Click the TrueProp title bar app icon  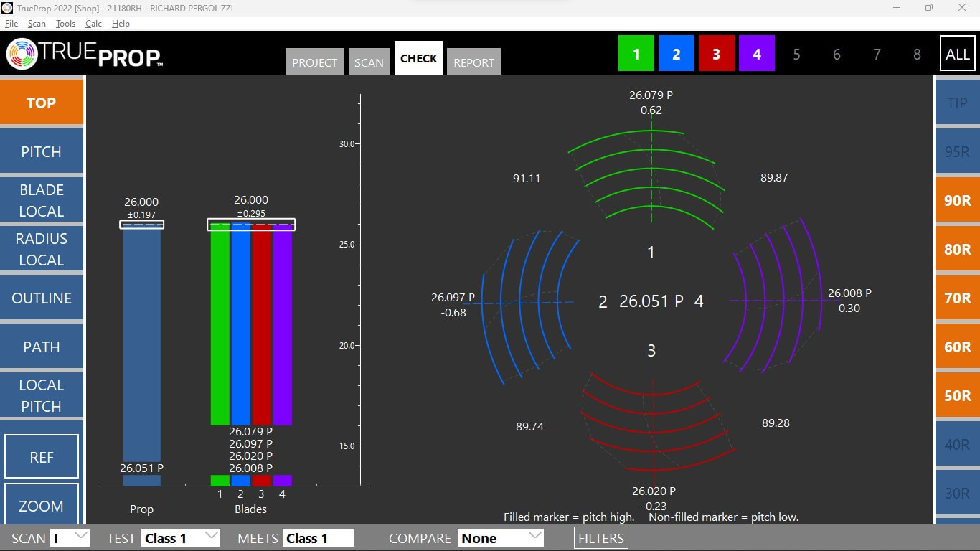point(7,8)
